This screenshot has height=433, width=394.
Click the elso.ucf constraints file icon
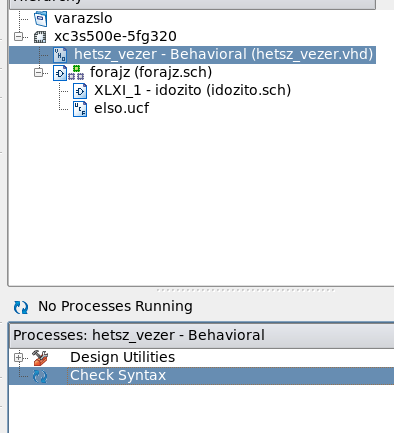(x=80, y=109)
